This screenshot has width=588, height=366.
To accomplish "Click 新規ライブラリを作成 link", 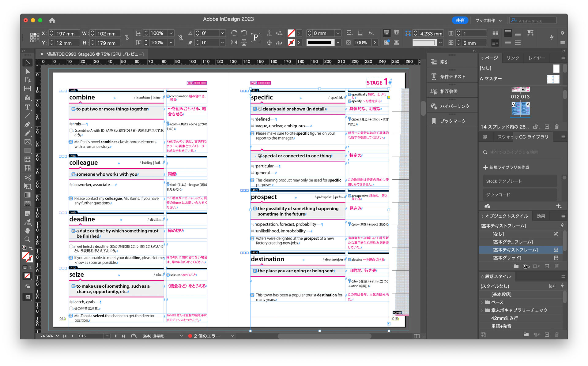I will click(x=506, y=167).
